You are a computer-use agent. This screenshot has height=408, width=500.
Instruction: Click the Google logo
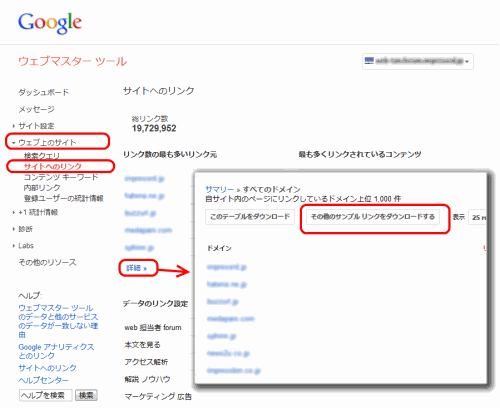point(50,23)
